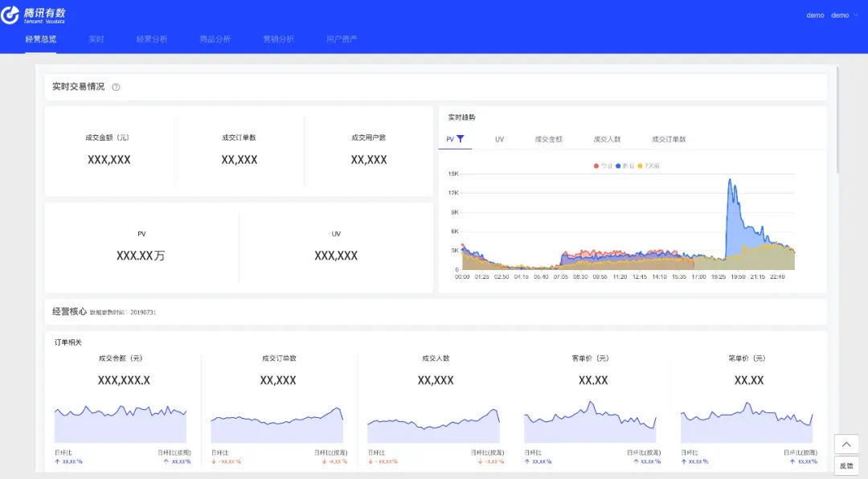The image size is (868, 479).
Task: Click the XXX,XXX.X value under 订单相关
Action: coord(124,380)
